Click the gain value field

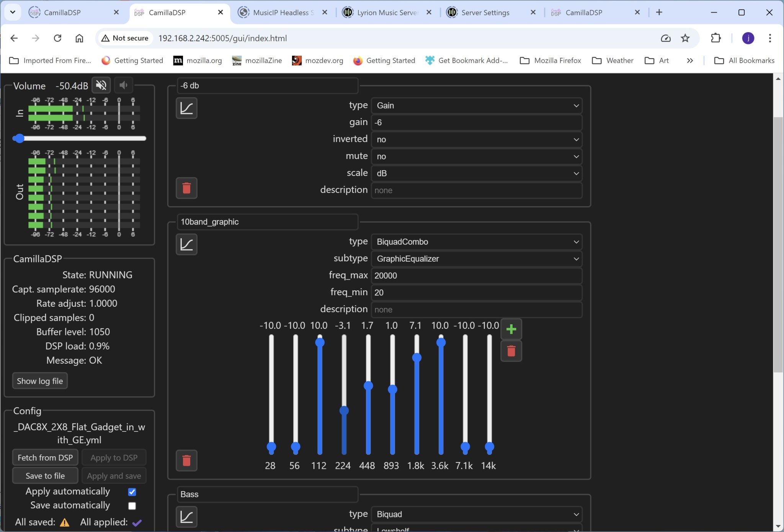[x=477, y=122]
